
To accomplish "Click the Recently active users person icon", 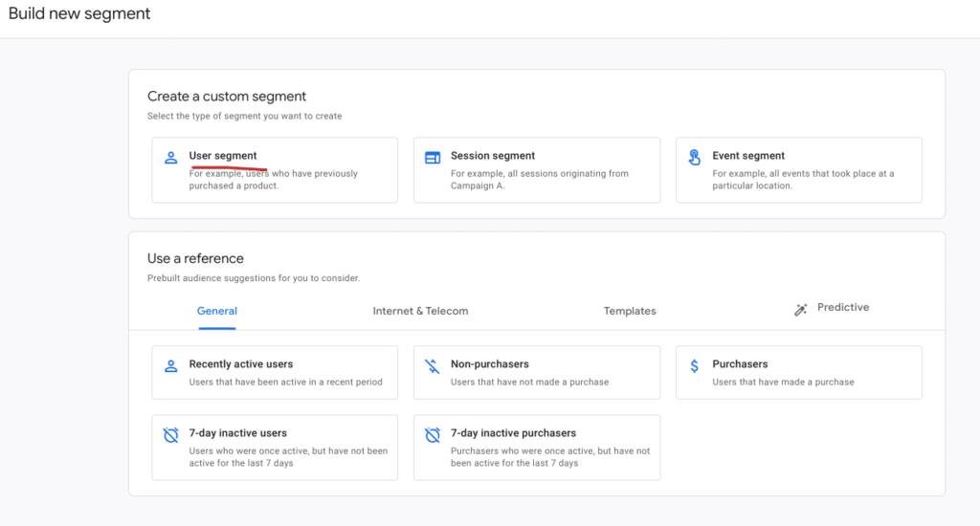I will coord(171,366).
